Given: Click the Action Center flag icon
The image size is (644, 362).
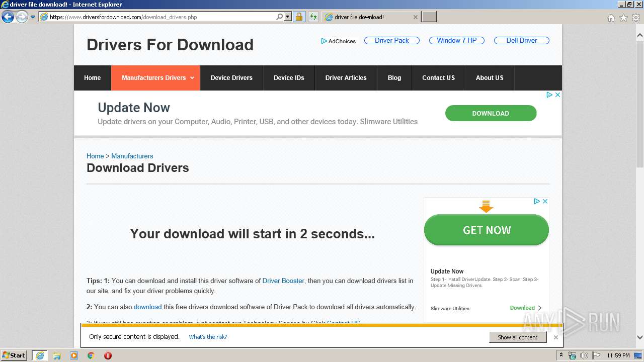Looking at the screenshot, I should coord(595,355).
